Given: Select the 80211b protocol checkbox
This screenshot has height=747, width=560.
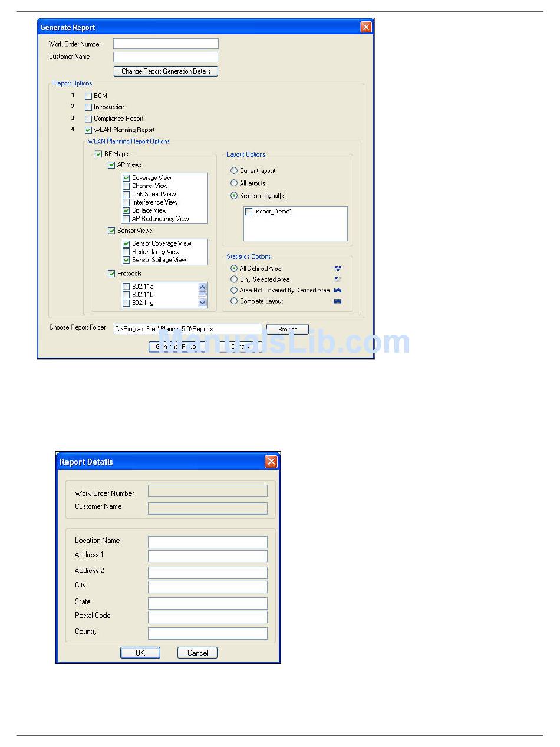Looking at the screenshot, I should click(126, 295).
